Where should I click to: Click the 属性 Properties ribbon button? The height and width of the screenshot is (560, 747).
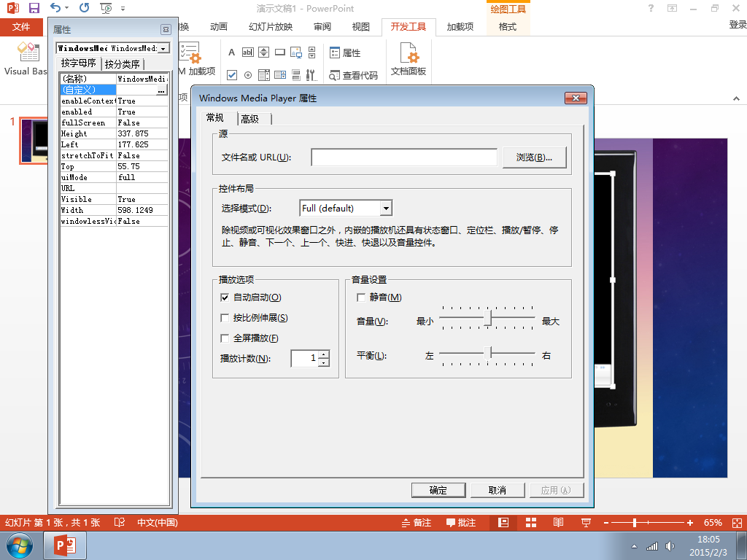pos(345,52)
